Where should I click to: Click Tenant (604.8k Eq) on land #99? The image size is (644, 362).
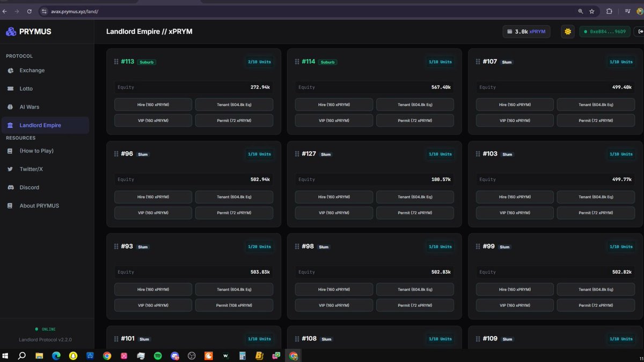[x=596, y=289]
